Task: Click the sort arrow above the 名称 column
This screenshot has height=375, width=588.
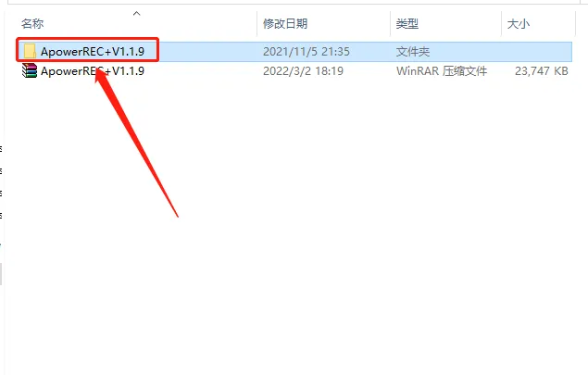Action: point(136,14)
